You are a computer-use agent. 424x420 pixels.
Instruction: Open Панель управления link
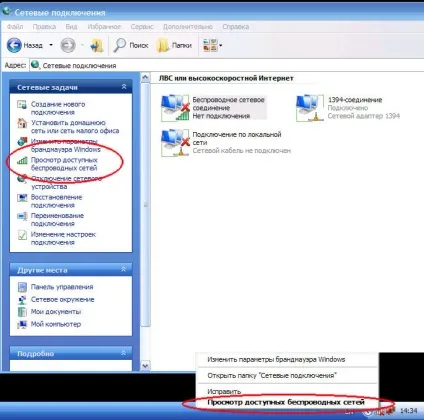[62, 287]
